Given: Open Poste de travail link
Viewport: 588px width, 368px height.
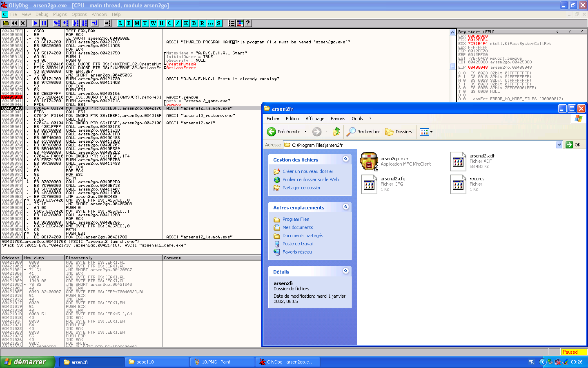Looking at the screenshot, I should 298,244.
